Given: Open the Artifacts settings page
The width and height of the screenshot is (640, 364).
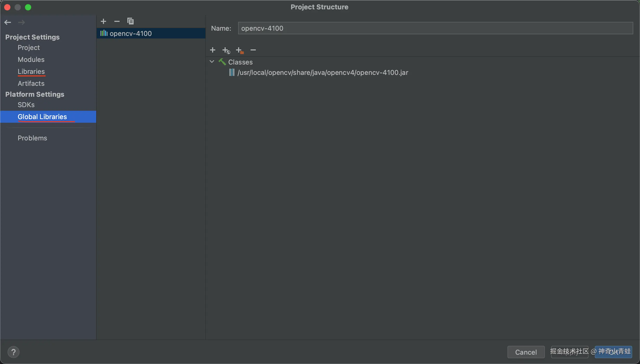Looking at the screenshot, I should [x=31, y=83].
